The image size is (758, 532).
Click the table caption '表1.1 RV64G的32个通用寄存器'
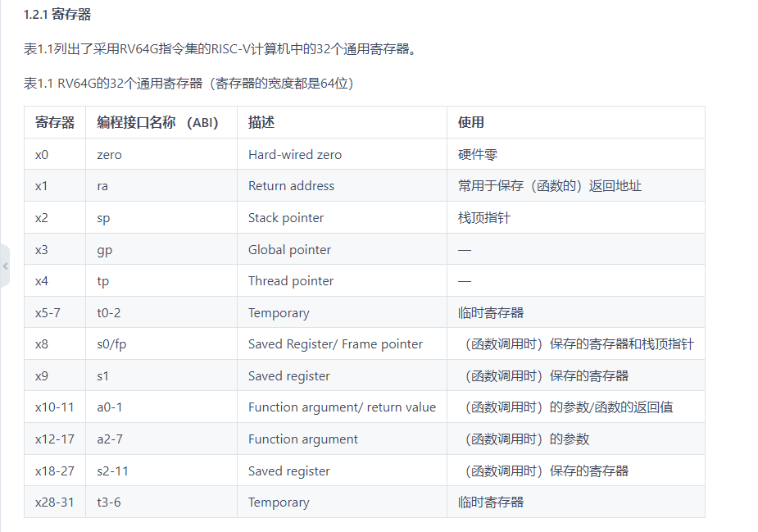coord(113,84)
